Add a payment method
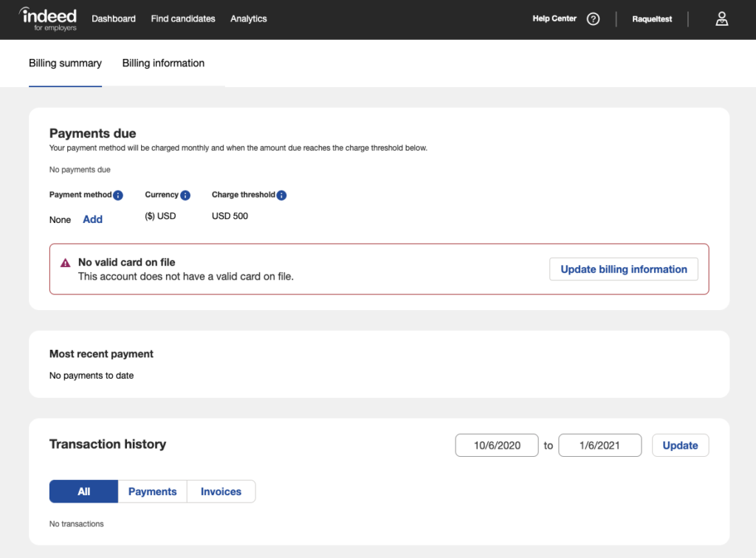The width and height of the screenshot is (756, 558). point(92,219)
